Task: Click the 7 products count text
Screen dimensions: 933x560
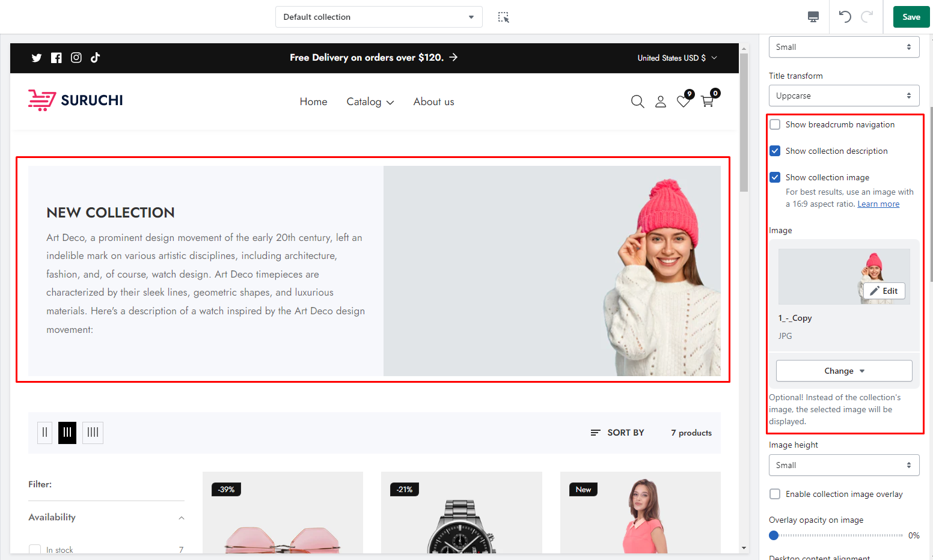Action: 691,433
